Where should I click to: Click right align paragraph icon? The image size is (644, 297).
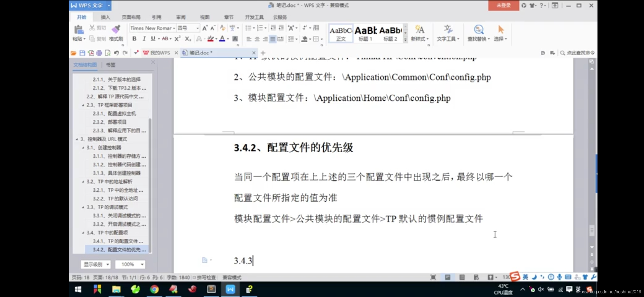tap(265, 39)
